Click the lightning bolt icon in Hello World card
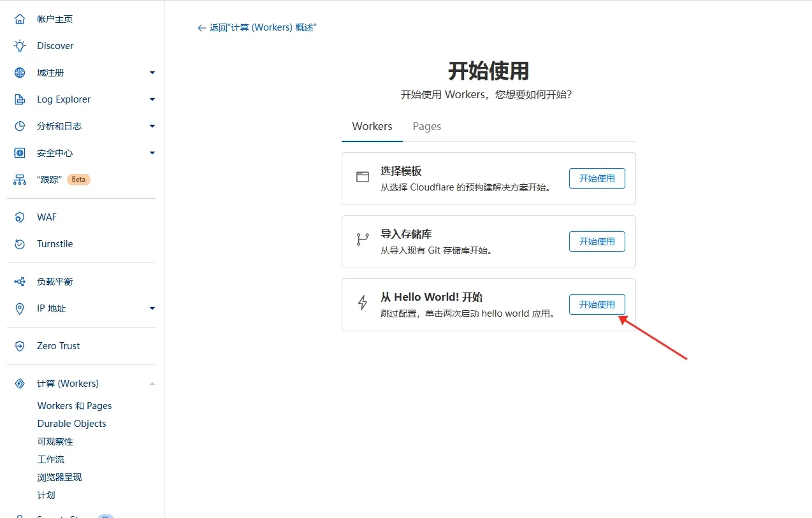The height and width of the screenshot is (518, 812). click(x=363, y=303)
